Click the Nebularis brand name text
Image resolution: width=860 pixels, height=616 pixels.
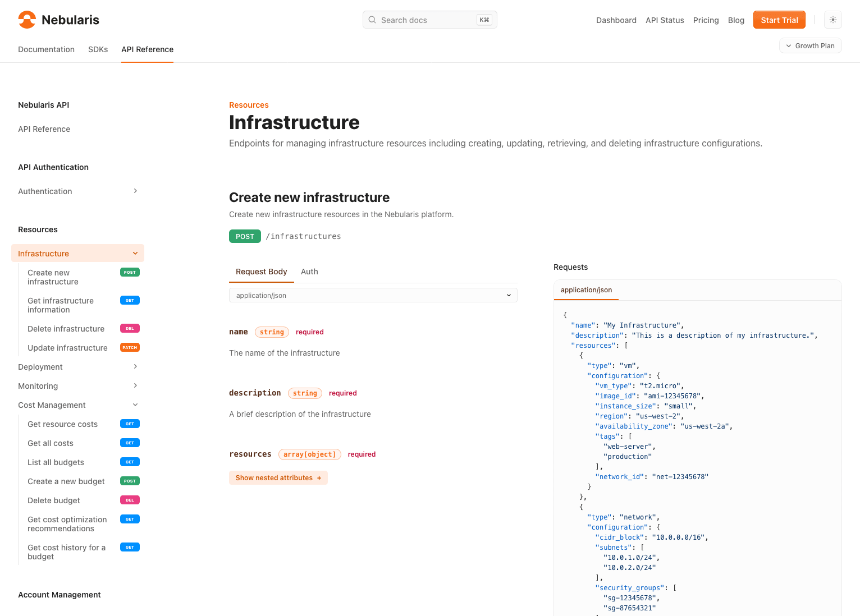70,20
